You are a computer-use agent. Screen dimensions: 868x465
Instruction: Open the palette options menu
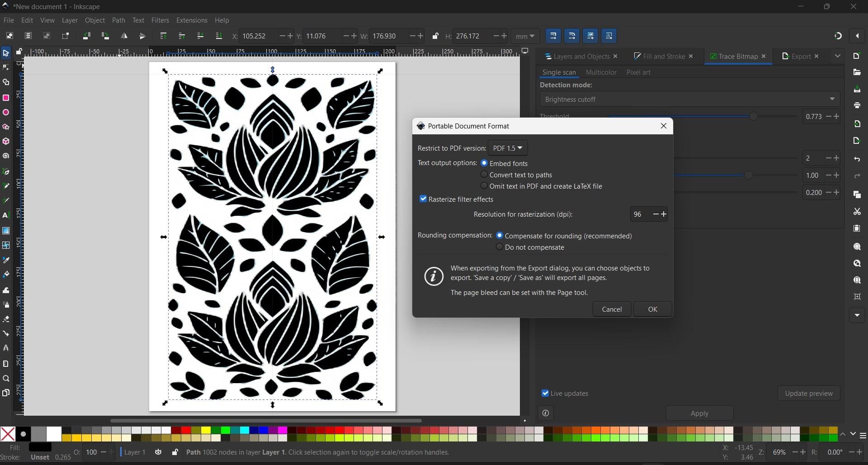[x=863, y=436]
